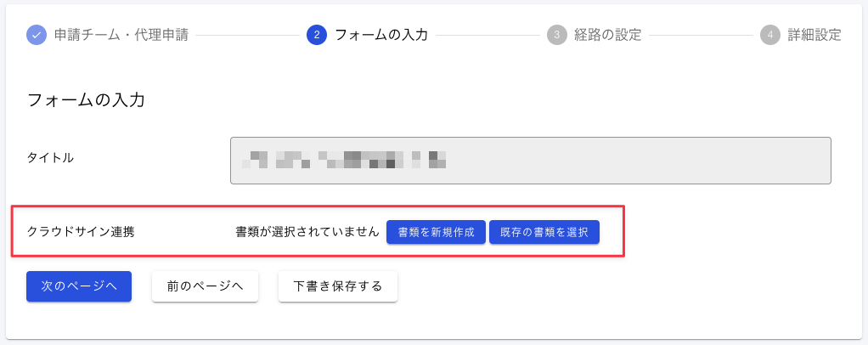The width and height of the screenshot is (868, 345).
Task: Click the 書類が選択されていません status text
Action: pyautogui.click(x=307, y=232)
